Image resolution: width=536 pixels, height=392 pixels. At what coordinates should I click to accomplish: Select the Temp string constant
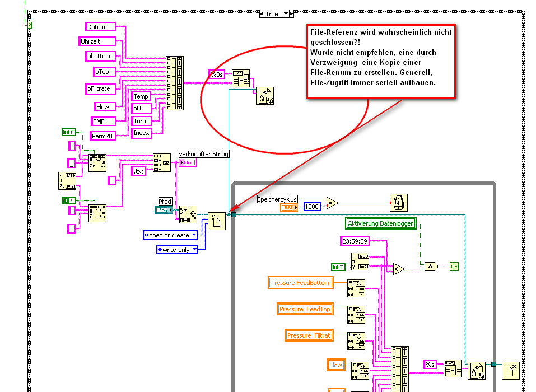pos(141,96)
